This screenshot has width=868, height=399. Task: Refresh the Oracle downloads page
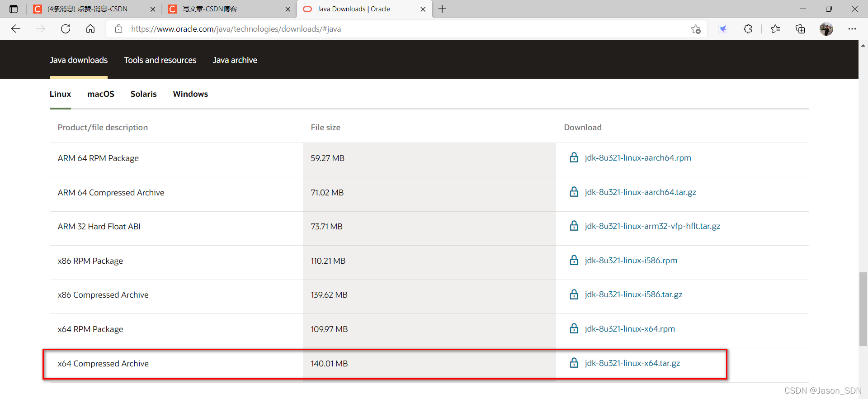click(x=66, y=29)
